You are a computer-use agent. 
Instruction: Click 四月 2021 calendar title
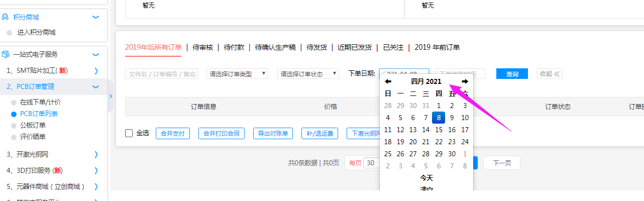coord(426,81)
